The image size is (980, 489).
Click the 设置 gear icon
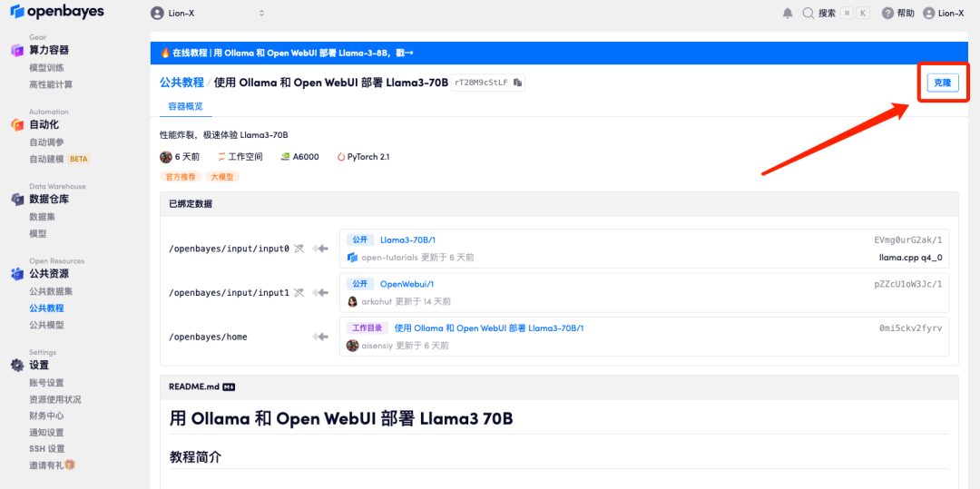pyautogui.click(x=17, y=366)
